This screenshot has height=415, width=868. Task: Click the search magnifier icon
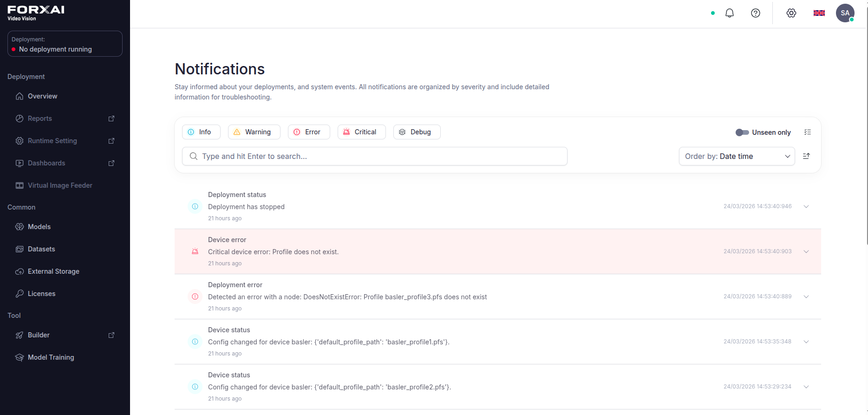pyautogui.click(x=194, y=156)
